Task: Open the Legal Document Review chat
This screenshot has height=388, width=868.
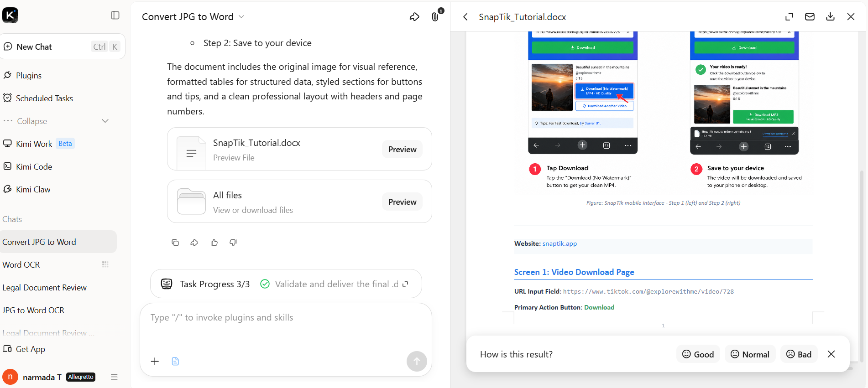Action: click(44, 287)
